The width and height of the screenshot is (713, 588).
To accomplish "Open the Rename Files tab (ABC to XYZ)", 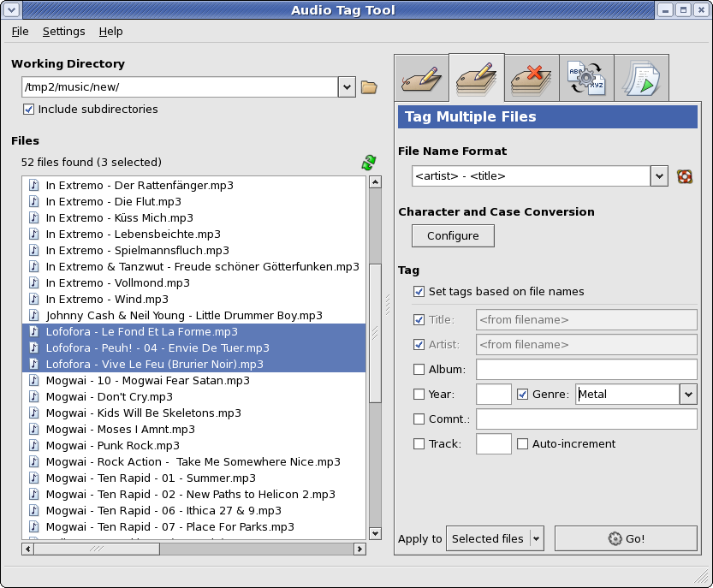I will (x=586, y=78).
